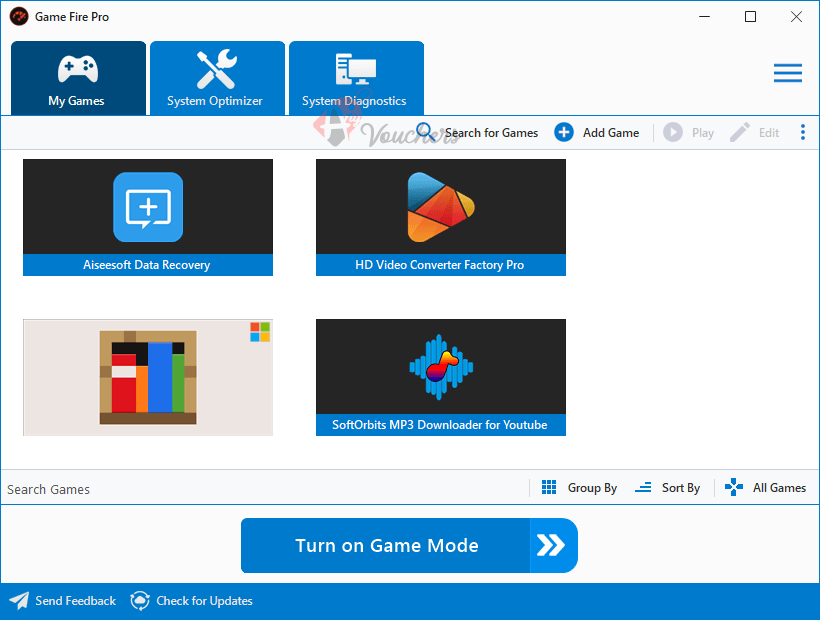Open the three-dot overflow menu

(803, 131)
